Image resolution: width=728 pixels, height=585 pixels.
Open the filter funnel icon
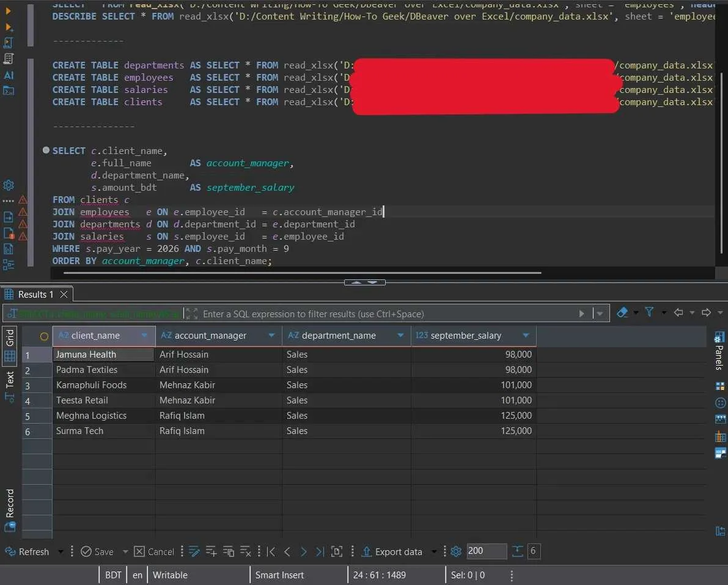pos(649,312)
